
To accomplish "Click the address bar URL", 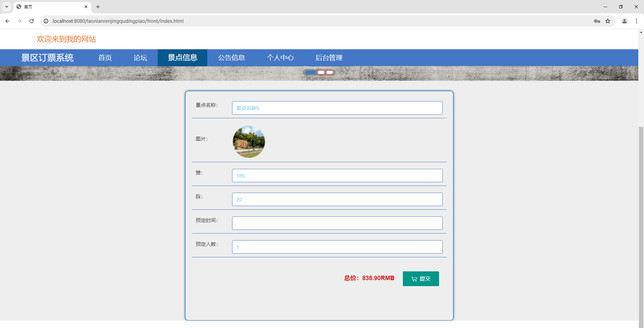I will 118,21.
